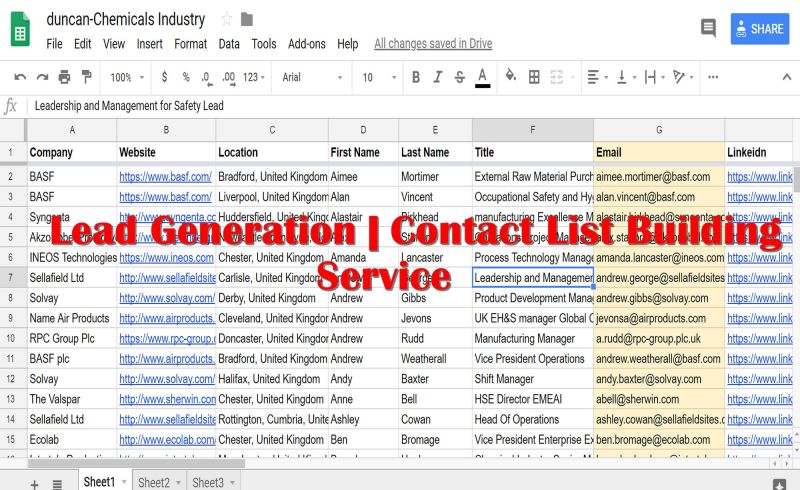This screenshot has width=800, height=490.
Task: Open the fill color picker
Action: (x=511, y=77)
